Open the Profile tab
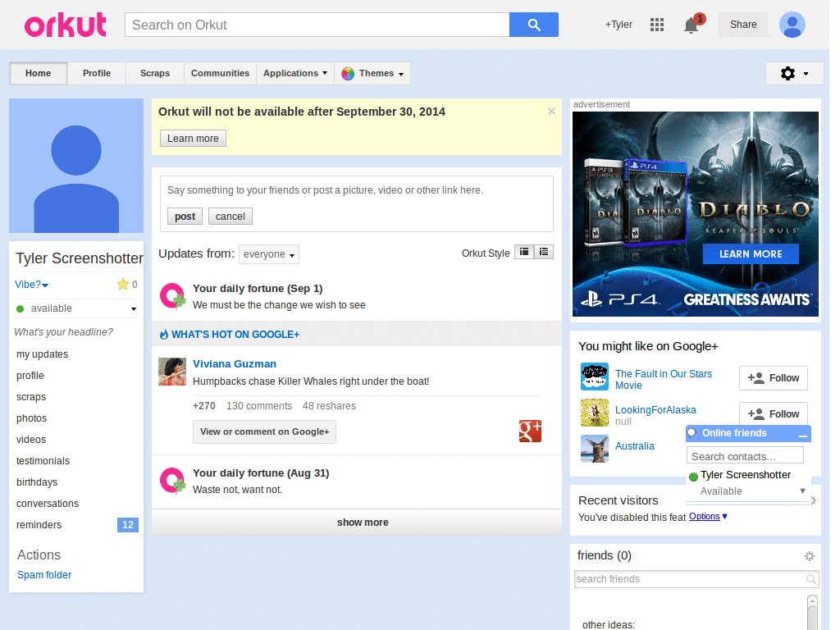Viewport: 840px width, 630px height. (97, 73)
